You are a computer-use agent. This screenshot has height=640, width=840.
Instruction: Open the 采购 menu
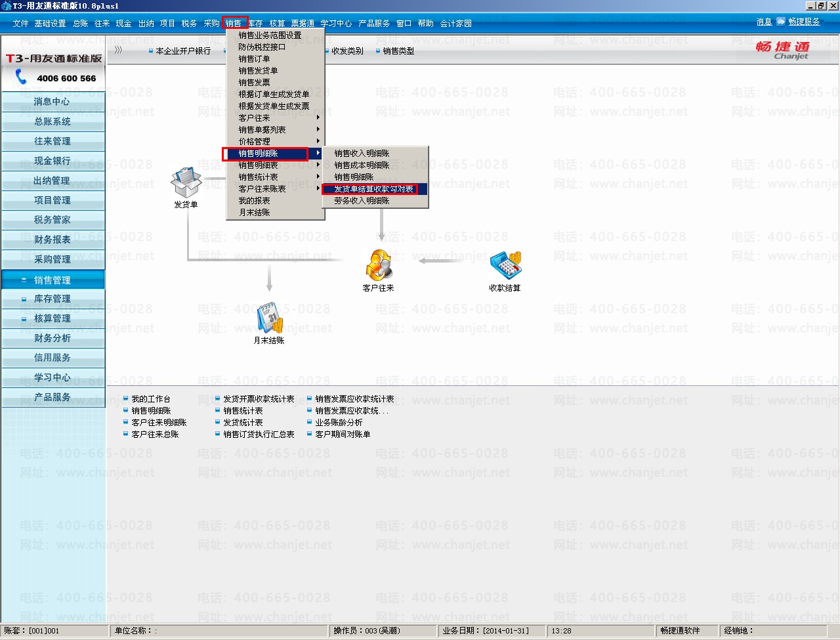pyautogui.click(x=211, y=24)
